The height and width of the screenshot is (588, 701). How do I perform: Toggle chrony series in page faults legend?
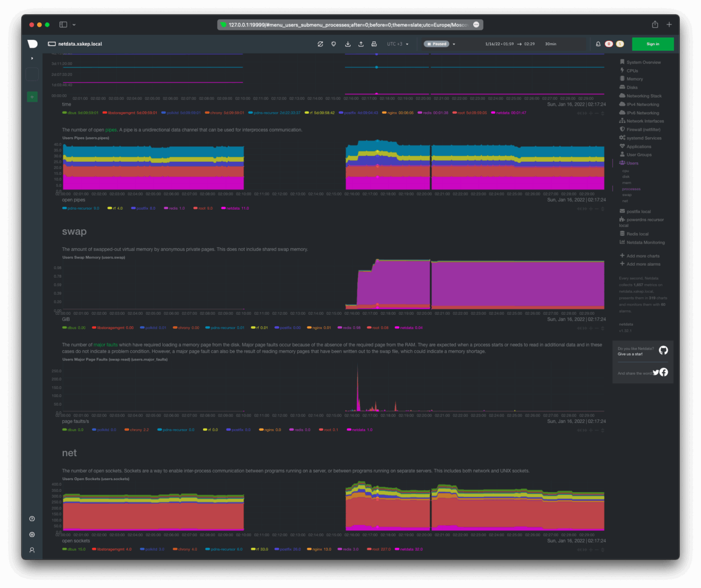(x=137, y=430)
